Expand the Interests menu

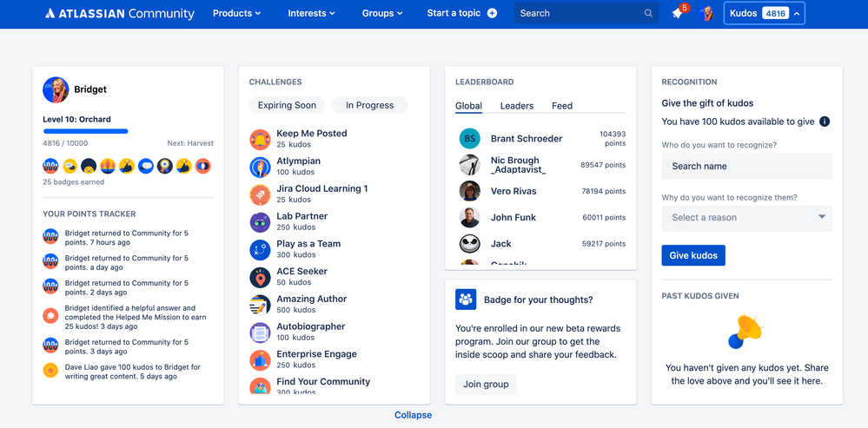311,13
